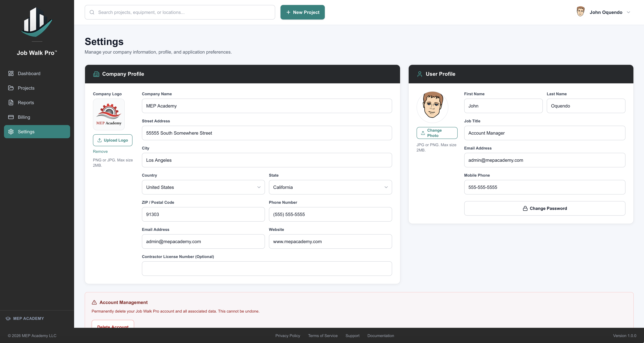This screenshot has width=644, height=343.
Task: Click the Settings gear icon
Action: [11, 131]
